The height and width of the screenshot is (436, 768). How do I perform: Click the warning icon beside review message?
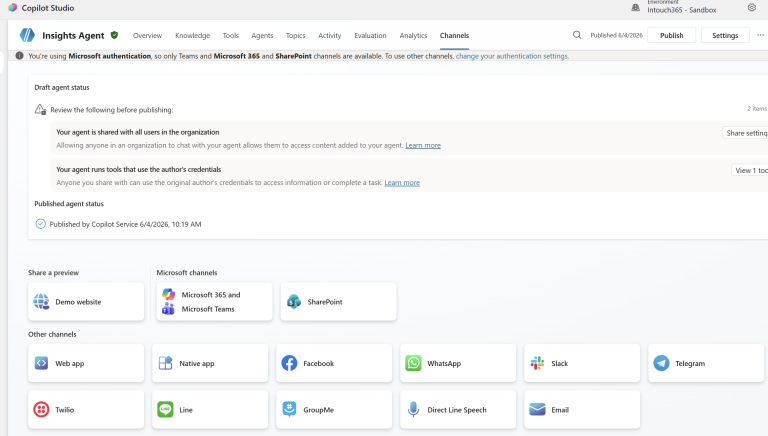tap(40, 109)
